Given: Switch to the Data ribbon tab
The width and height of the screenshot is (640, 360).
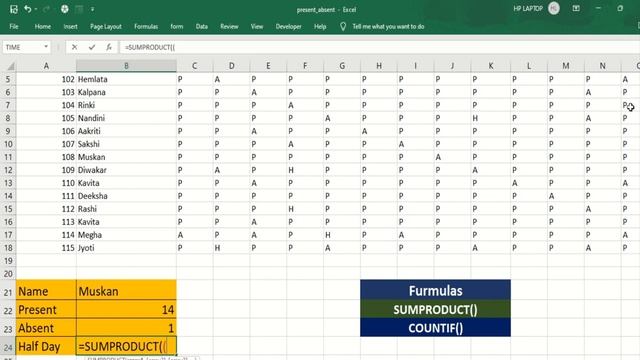Looking at the screenshot, I should pyautogui.click(x=202, y=27).
